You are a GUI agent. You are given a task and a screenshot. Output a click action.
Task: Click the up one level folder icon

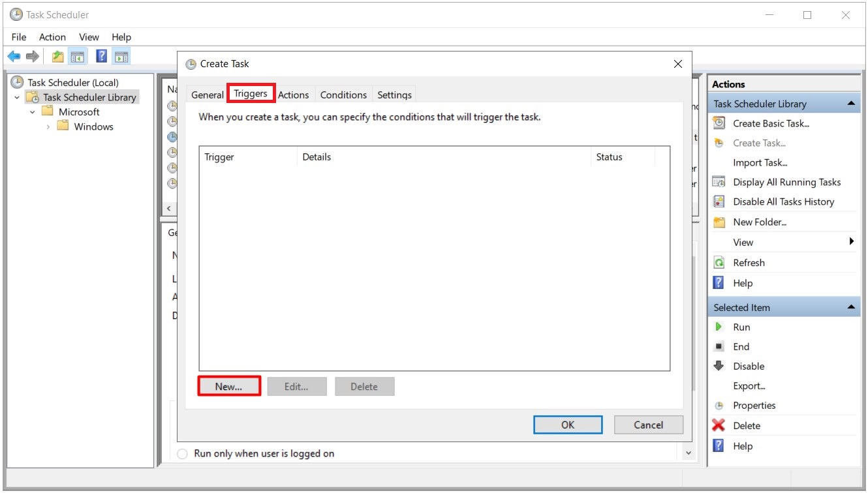coord(58,57)
